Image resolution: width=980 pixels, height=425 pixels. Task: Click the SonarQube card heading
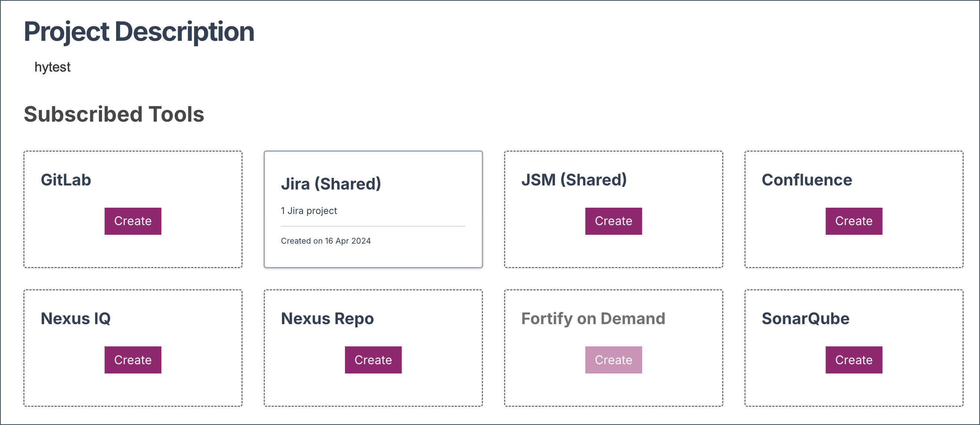click(805, 319)
